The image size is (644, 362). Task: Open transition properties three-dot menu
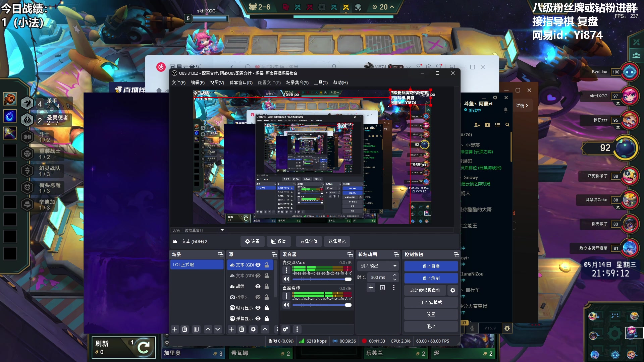[x=394, y=288]
